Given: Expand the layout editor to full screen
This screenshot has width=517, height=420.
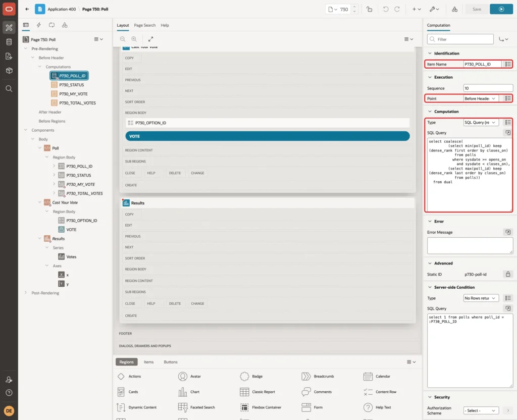Looking at the screenshot, I should (150, 39).
